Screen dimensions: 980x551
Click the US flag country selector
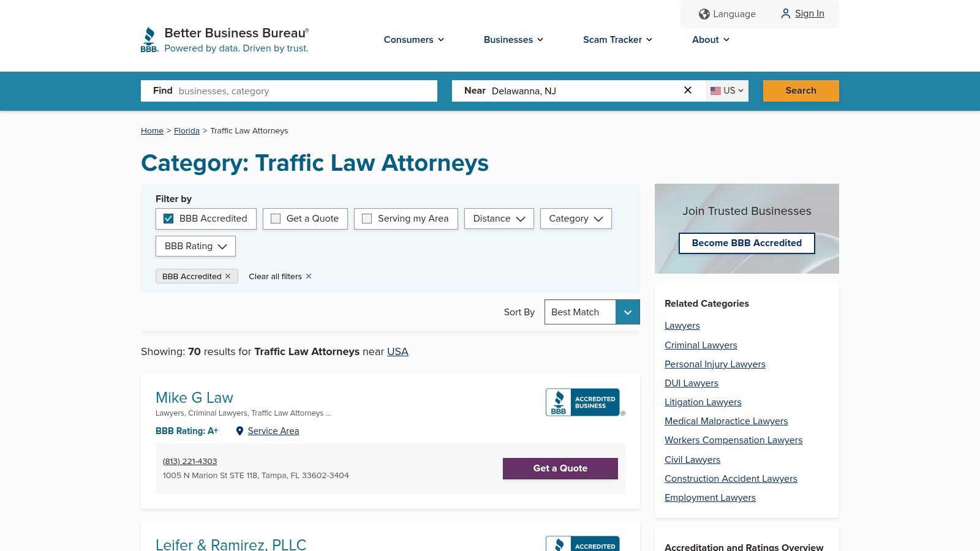726,91
